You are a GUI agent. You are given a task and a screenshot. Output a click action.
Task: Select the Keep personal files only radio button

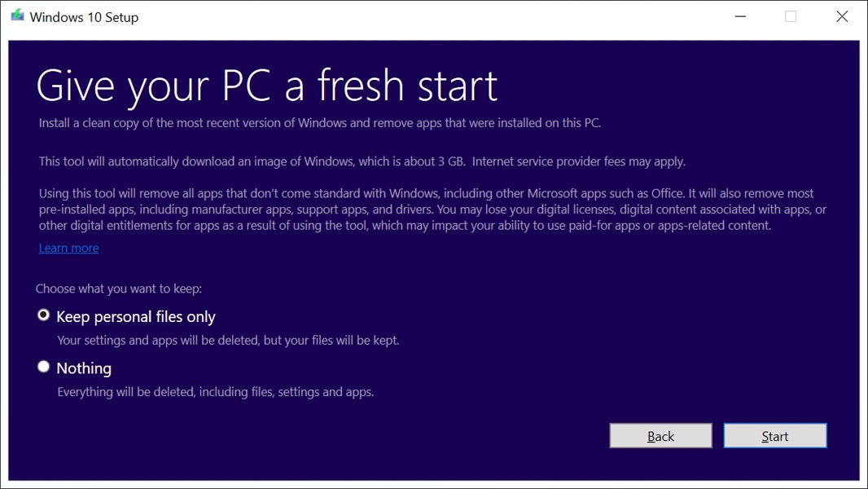coord(44,315)
